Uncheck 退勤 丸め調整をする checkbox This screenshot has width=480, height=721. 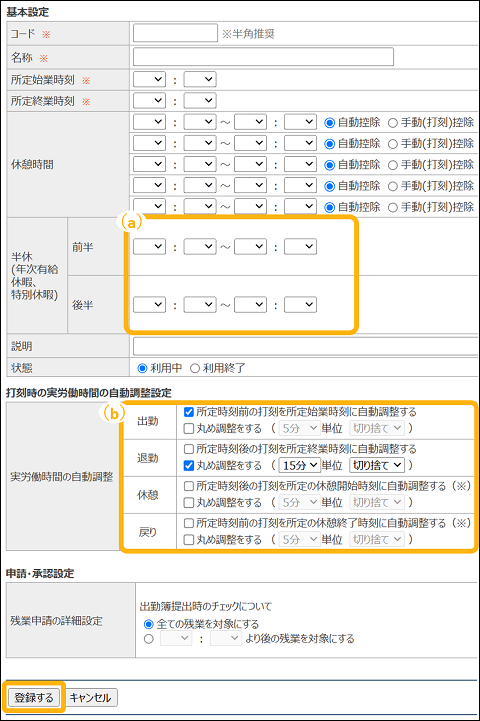point(189,465)
